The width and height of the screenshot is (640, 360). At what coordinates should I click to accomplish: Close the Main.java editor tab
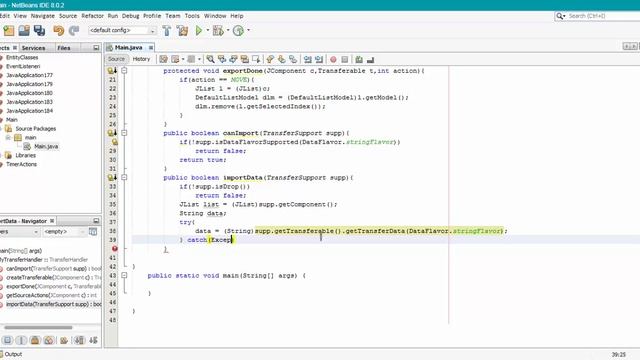click(x=151, y=48)
